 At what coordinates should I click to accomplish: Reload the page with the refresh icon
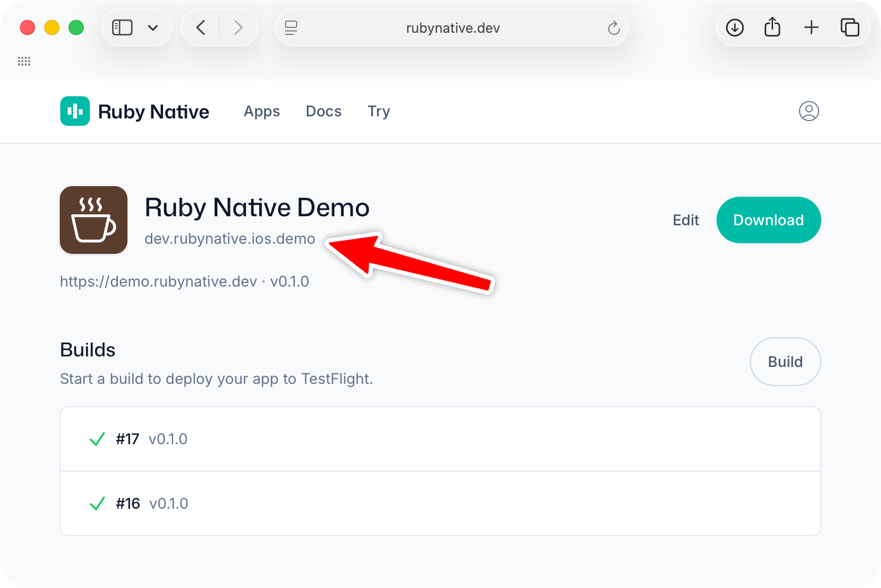(613, 27)
